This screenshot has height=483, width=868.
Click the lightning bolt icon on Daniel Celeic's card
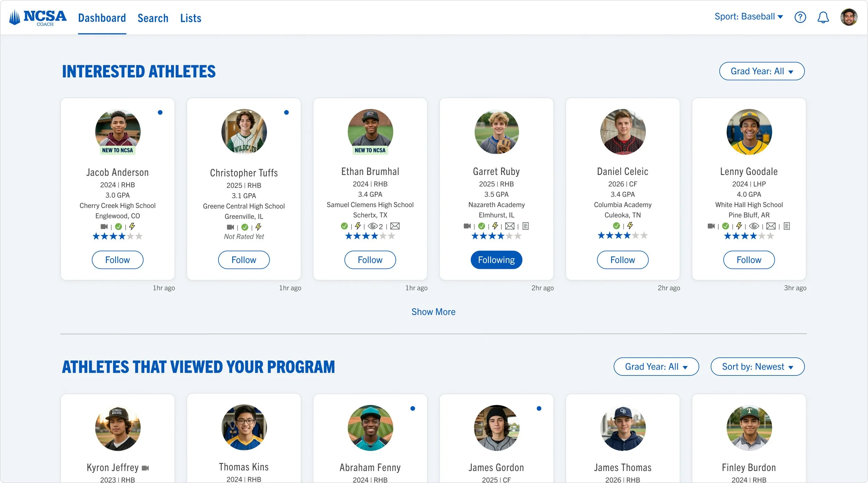point(630,226)
